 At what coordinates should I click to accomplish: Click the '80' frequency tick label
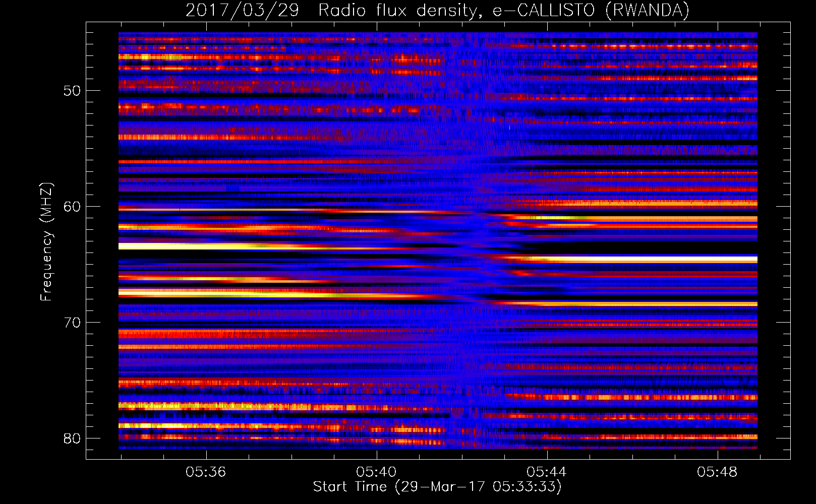[x=72, y=438]
